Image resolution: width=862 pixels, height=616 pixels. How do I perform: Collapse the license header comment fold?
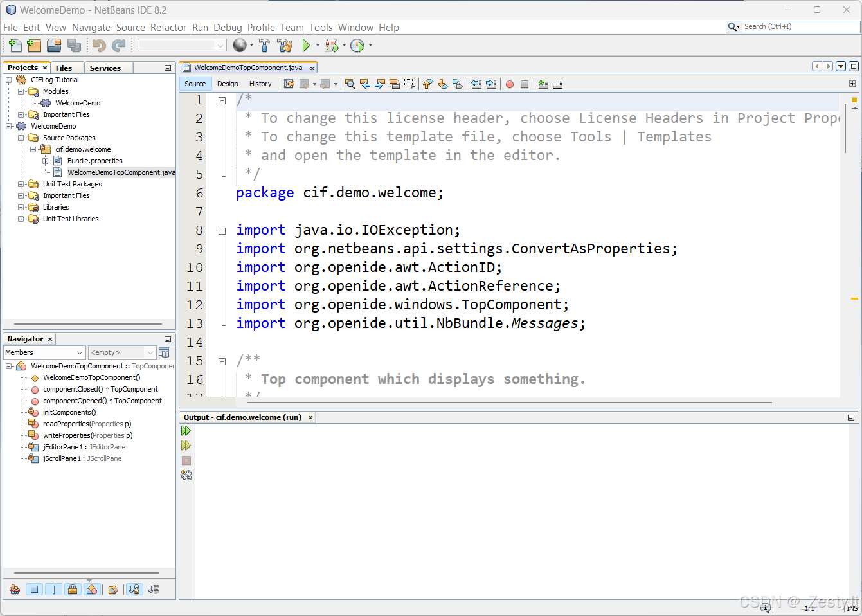(x=222, y=101)
